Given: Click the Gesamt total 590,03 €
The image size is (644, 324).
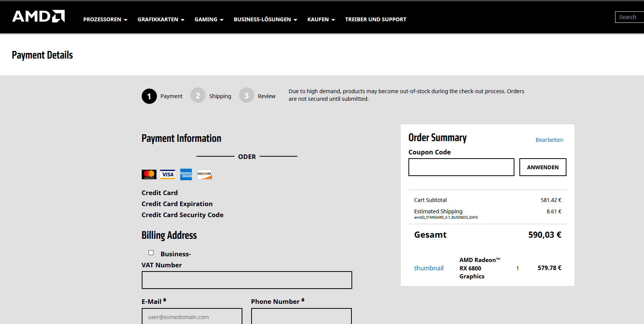Looking at the screenshot, I should [545, 235].
